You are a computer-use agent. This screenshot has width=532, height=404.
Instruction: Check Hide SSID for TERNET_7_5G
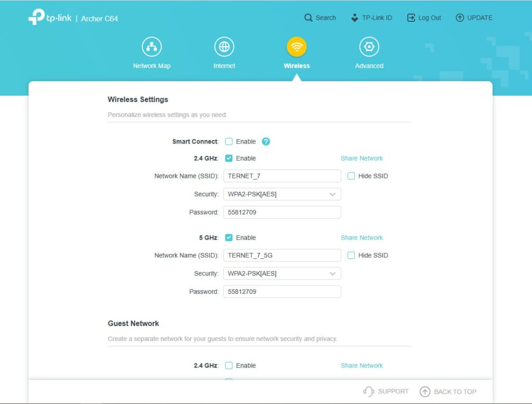(x=351, y=255)
